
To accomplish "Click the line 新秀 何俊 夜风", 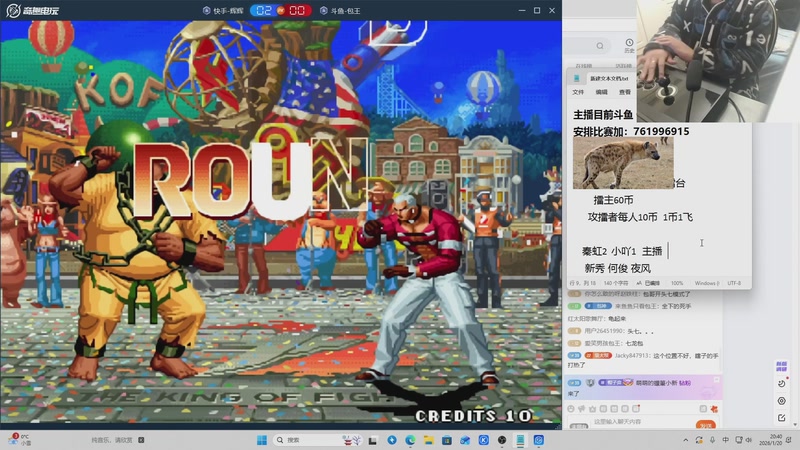I will tap(617, 268).
